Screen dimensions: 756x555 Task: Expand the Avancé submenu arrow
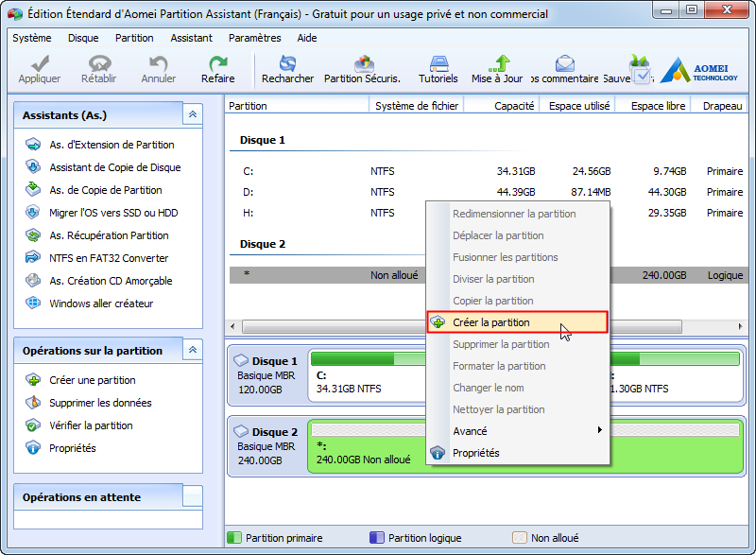click(599, 430)
